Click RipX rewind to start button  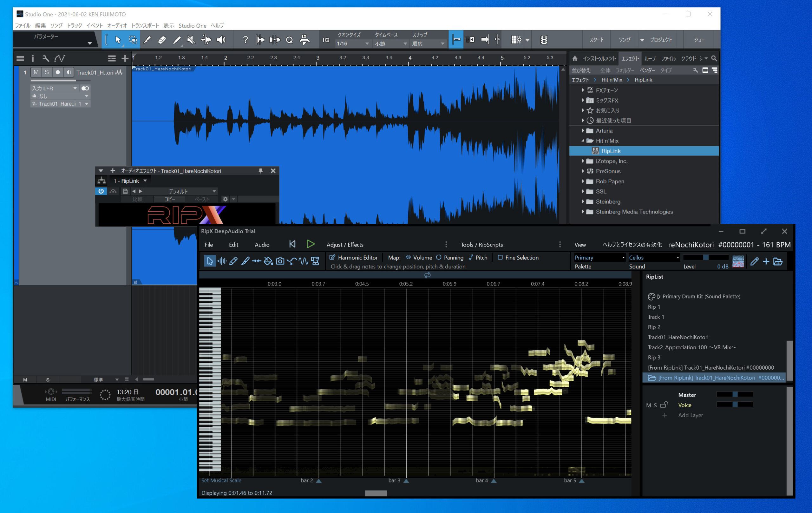(292, 244)
